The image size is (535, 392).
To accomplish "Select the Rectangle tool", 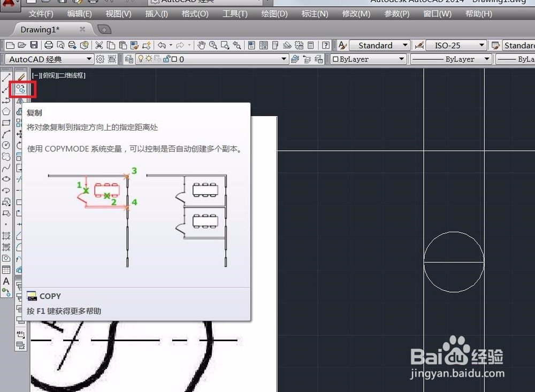I will click(x=6, y=123).
